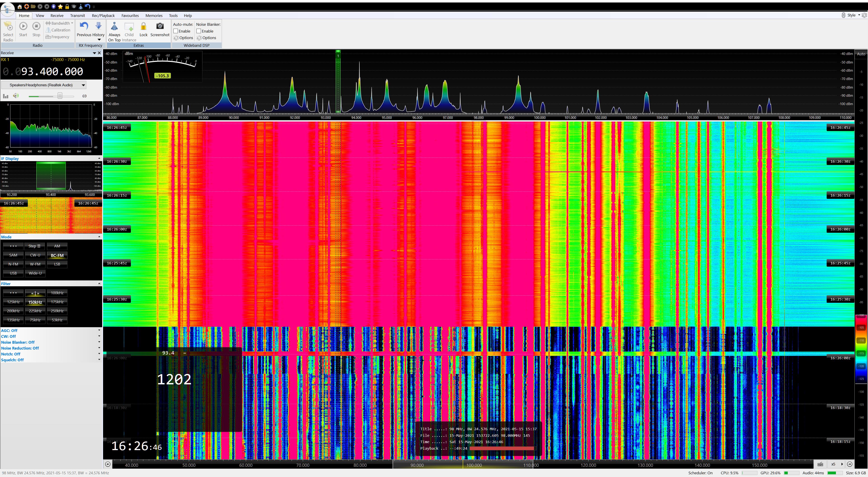Image resolution: width=868 pixels, height=477 pixels.
Task: Take a Screenshot with the camera icon
Action: [x=160, y=26]
